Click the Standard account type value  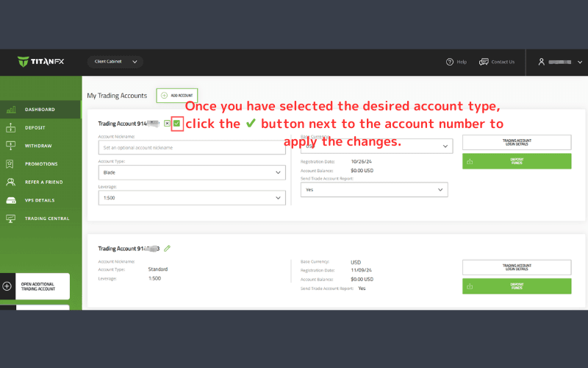pos(158,269)
